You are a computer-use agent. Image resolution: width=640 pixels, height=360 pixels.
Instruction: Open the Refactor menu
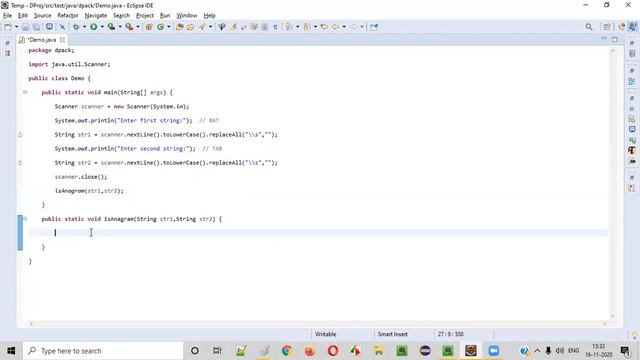68,16
